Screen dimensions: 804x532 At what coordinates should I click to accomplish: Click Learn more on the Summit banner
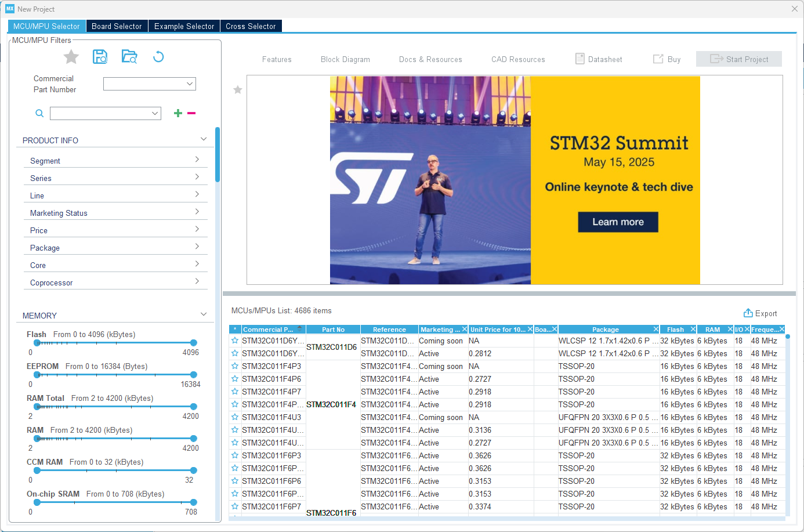(x=618, y=222)
